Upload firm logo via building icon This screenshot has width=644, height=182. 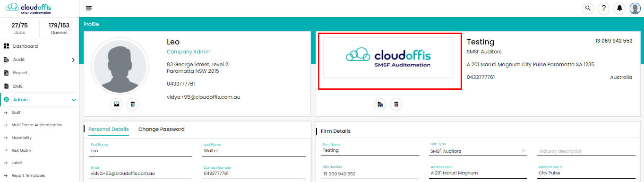click(380, 104)
